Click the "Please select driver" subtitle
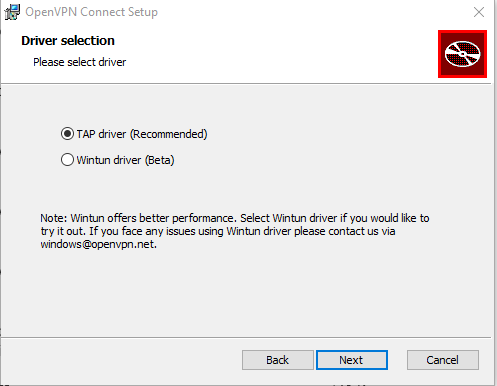Image resolution: width=497 pixels, height=386 pixels. coord(80,62)
